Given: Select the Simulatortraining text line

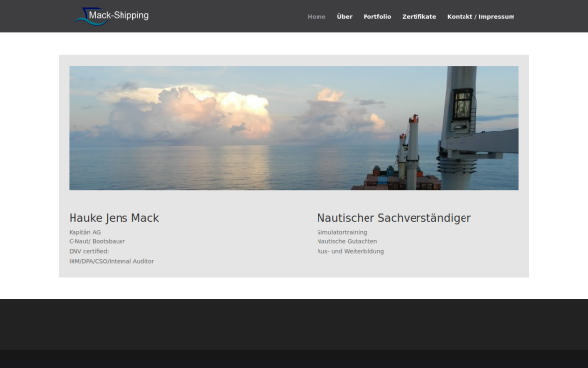Looking at the screenshot, I should [342, 232].
